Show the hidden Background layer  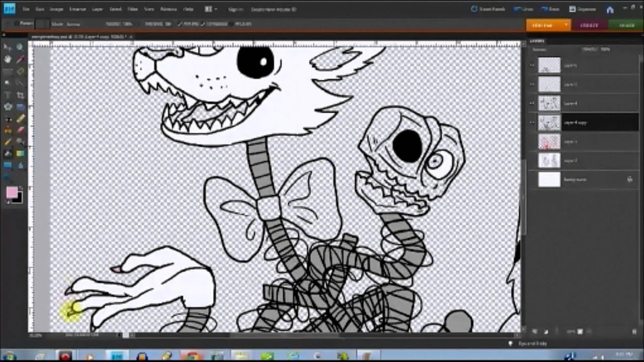pos(532,179)
